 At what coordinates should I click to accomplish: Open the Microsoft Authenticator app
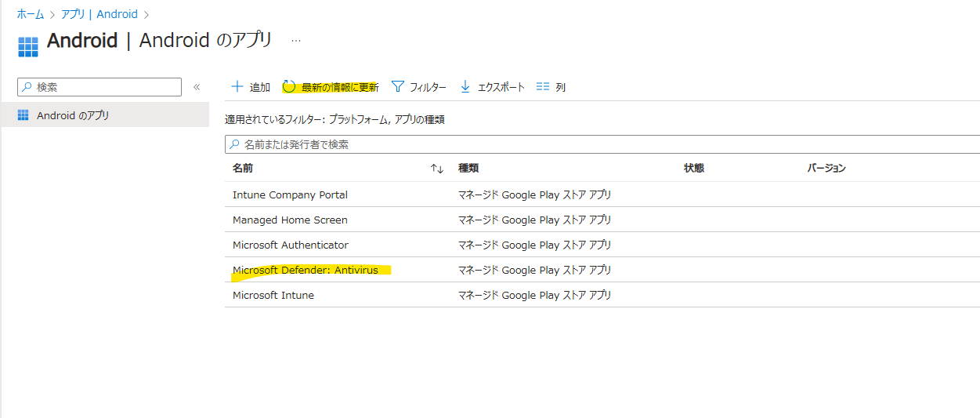(291, 245)
